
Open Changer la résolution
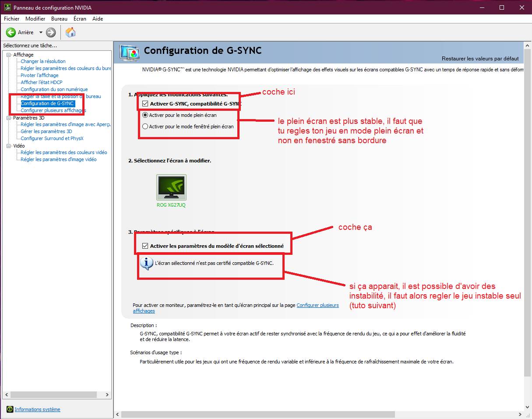tap(43, 61)
